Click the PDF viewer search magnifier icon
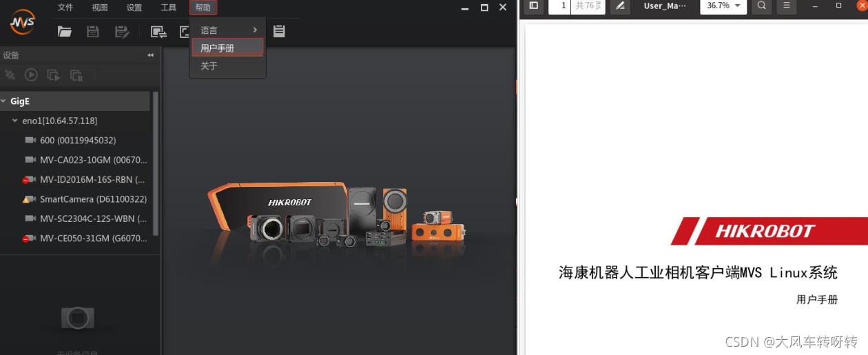Viewport: 868px width, 355px height. [x=761, y=6]
